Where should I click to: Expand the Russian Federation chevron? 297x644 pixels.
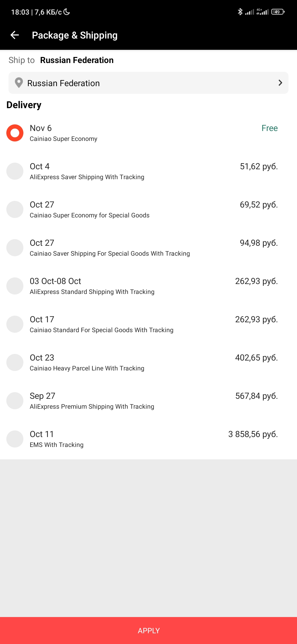pyautogui.click(x=280, y=83)
